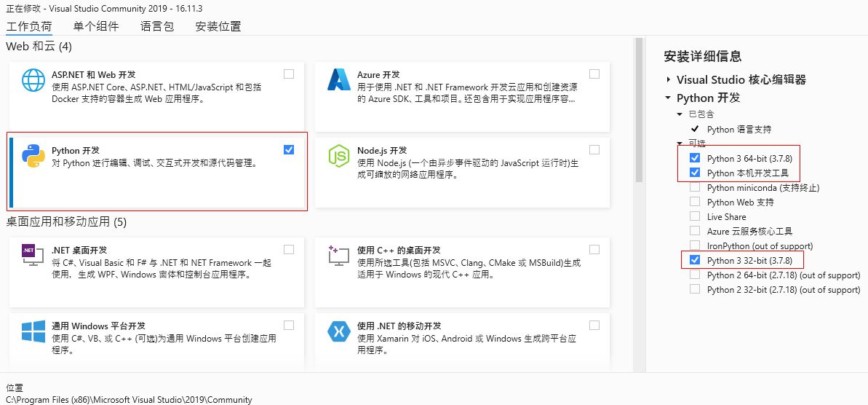Switch to the 单个组件 tab
The image size is (868, 405).
tap(96, 26)
